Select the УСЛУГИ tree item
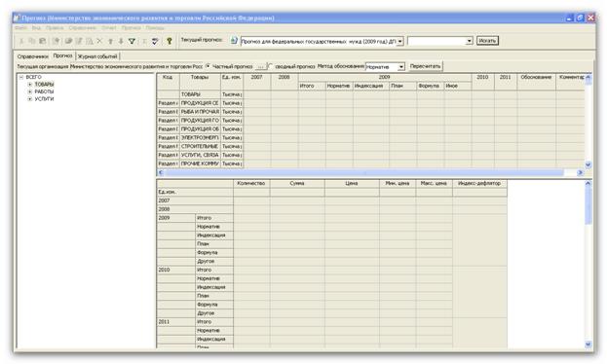This screenshot has height=364, width=607. coord(44,99)
